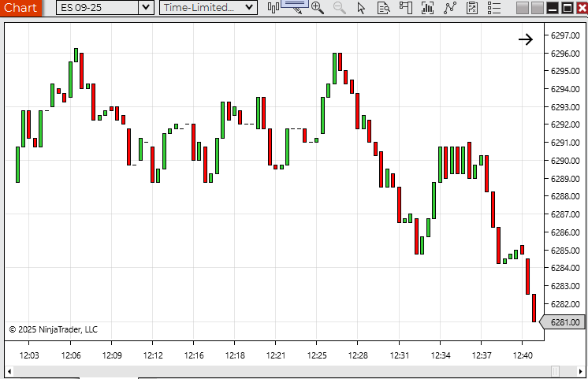
Task: Open the chart Properties list icon
Action: click(494, 8)
